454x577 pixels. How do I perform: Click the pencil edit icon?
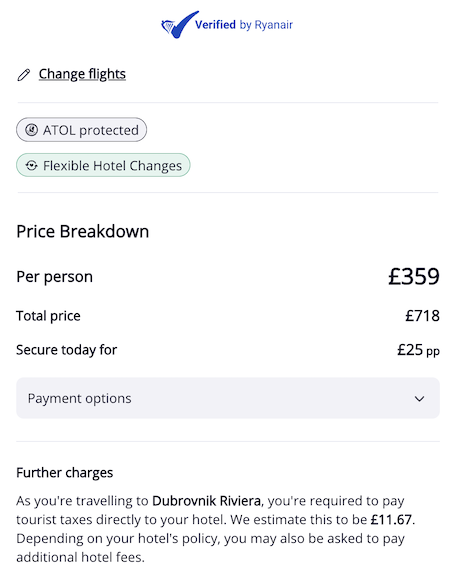pyautogui.click(x=24, y=75)
